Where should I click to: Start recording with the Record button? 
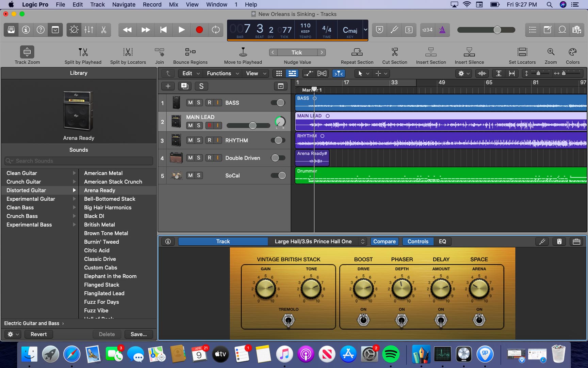tap(199, 30)
